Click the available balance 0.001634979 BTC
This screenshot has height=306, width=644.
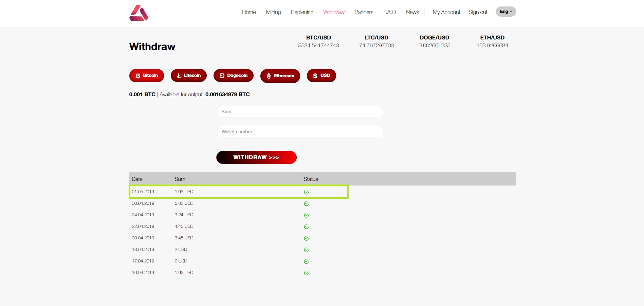click(x=227, y=95)
